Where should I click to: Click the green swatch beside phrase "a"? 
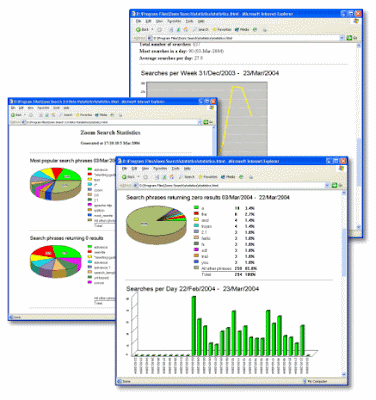(196, 208)
